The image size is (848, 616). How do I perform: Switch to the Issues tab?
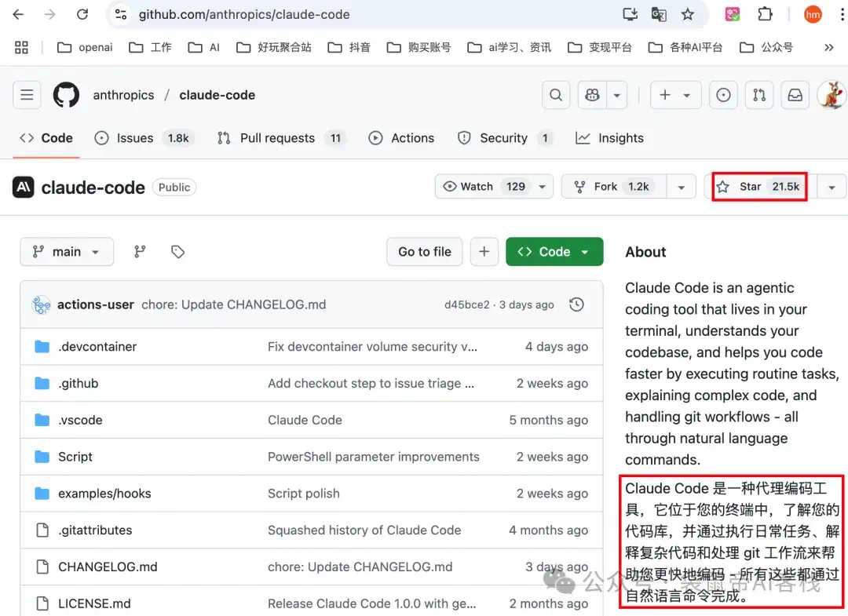144,138
